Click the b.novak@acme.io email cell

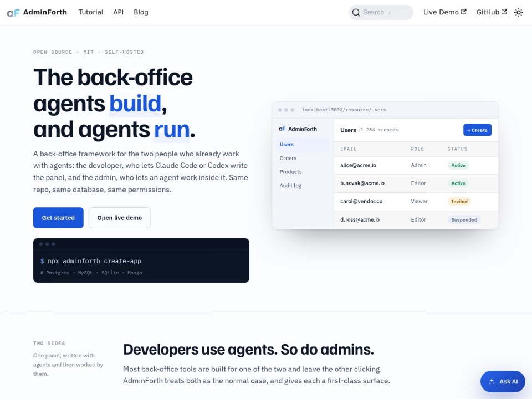point(362,183)
